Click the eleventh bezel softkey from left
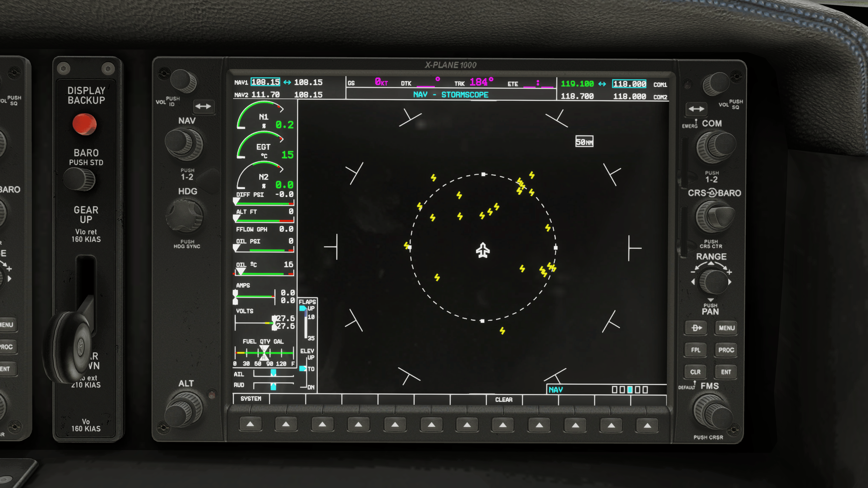Image resolution: width=868 pixels, height=488 pixels. [611, 425]
